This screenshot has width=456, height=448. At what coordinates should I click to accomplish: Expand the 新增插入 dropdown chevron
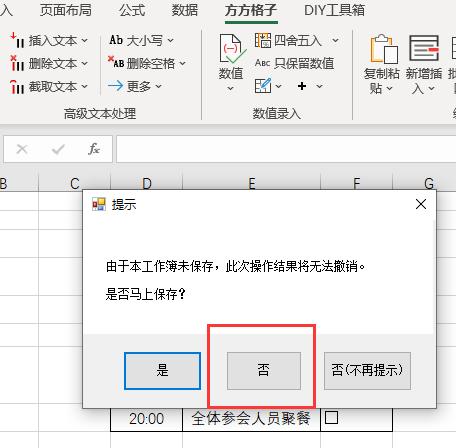point(431,89)
